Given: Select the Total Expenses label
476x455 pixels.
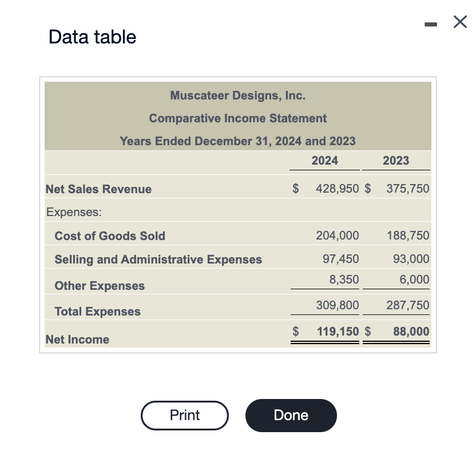Looking at the screenshot, I should (x=97, y=312).
